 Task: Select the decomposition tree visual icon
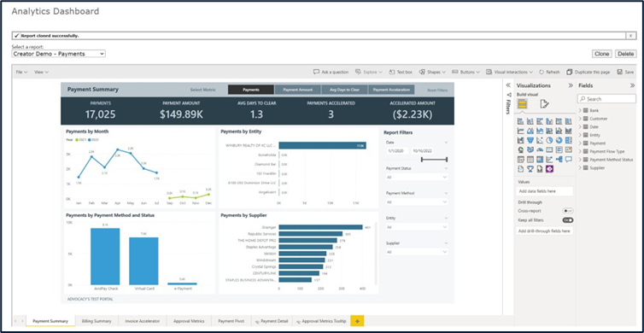(x=559, y=160)
